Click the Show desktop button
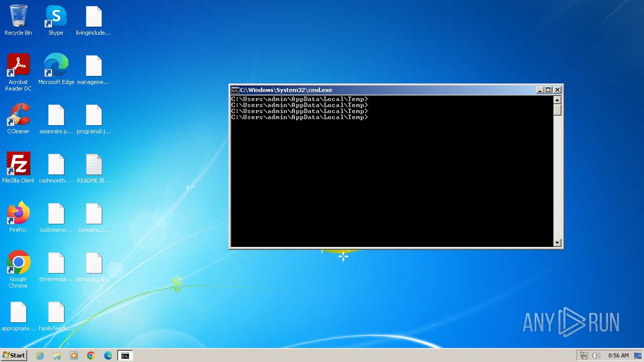This screenshot has width=644, height=362. [638, 355]
